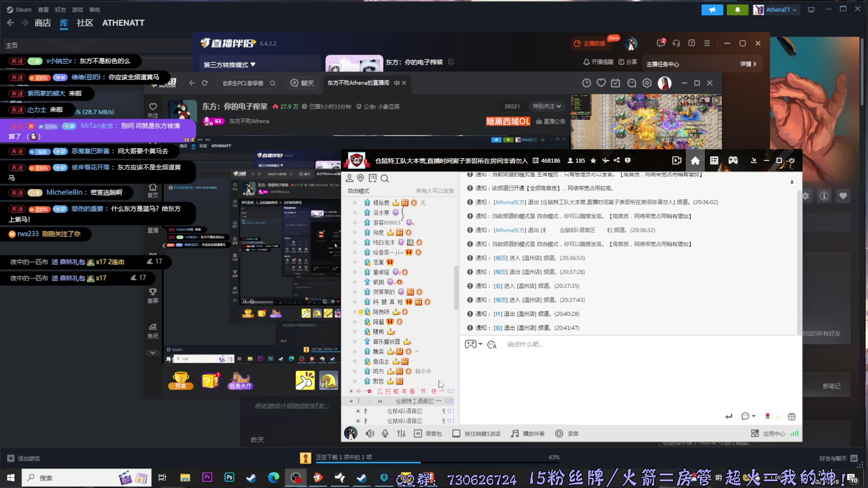This screenshot has width=868, height=488.
Task: Open chat bubble options dropdown in YY
Action: tap(748, 416)
